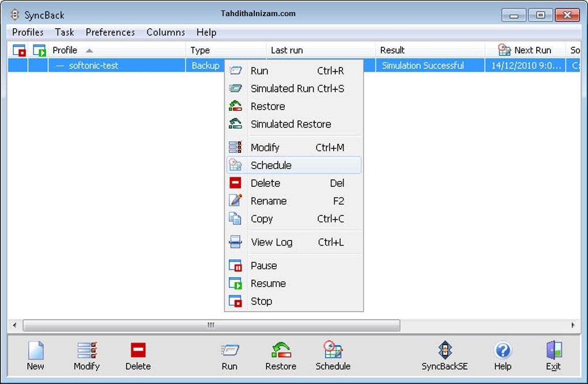Choose Rename F2 from context menu

coord(294,201)
